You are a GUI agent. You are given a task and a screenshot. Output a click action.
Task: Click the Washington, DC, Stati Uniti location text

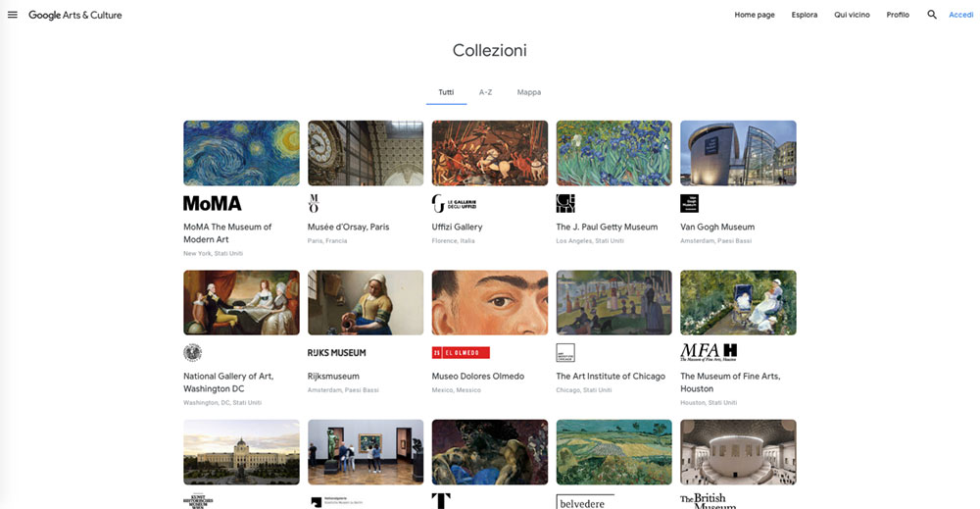(222, 403)
